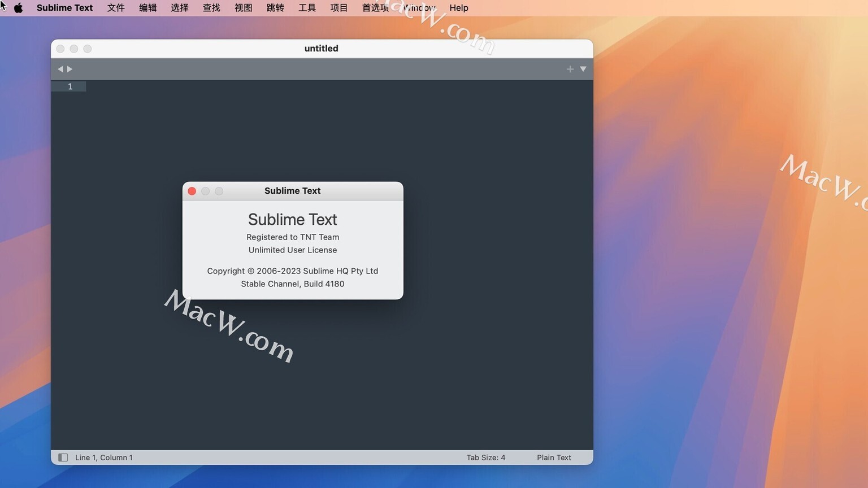Screen dimensions: 868x488
Task: Open the Tab Size: 4 selector
Action: click(486, 457)
